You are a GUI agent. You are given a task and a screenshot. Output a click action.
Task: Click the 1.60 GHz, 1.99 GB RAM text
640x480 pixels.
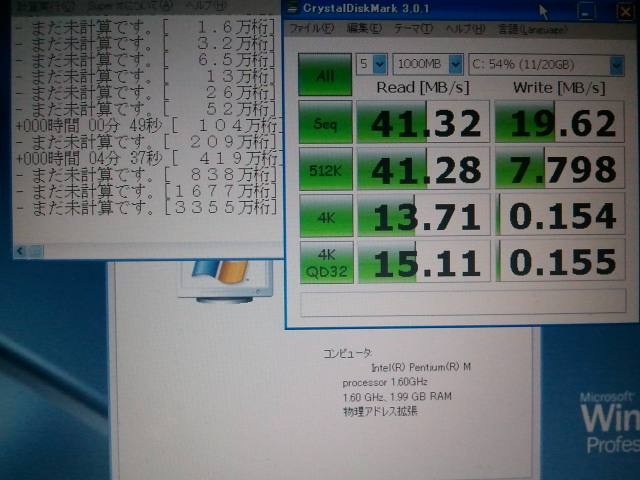[397, 397]
